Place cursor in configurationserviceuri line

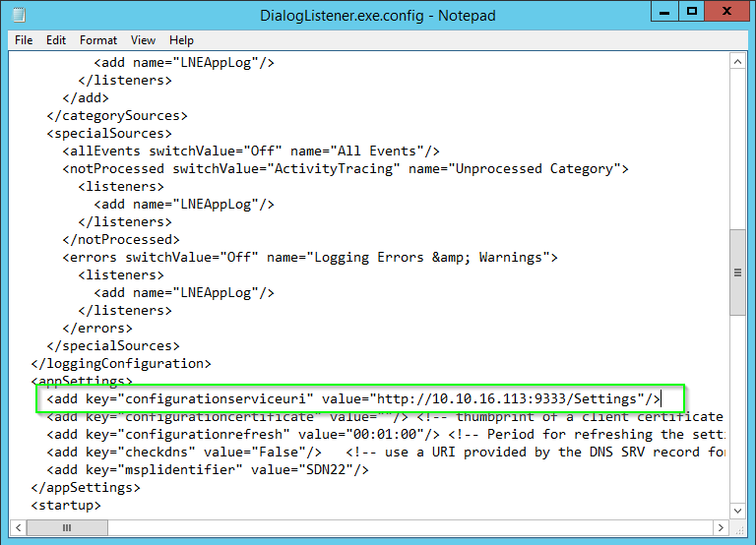click(x=353, y=399)
